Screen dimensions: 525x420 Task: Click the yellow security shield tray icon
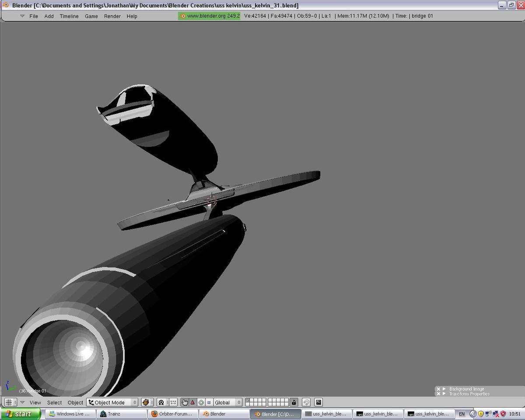point(480,413)
